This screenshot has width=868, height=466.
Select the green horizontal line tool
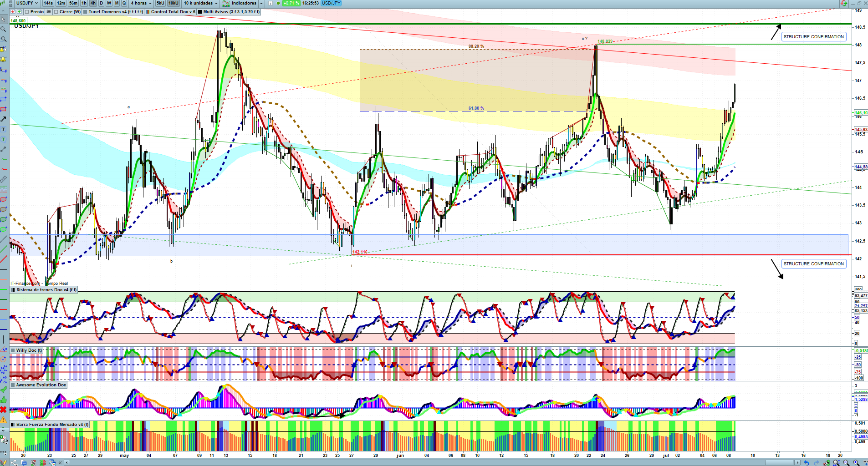coord(4,159)
